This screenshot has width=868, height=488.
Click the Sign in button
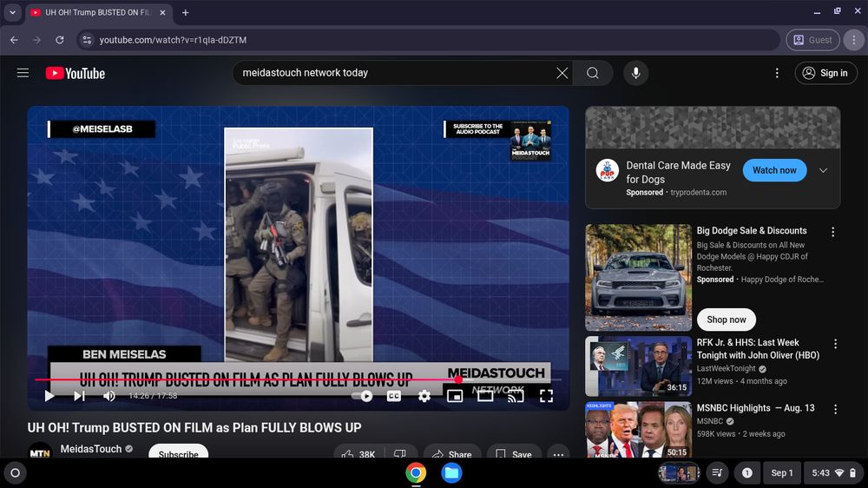825,73
